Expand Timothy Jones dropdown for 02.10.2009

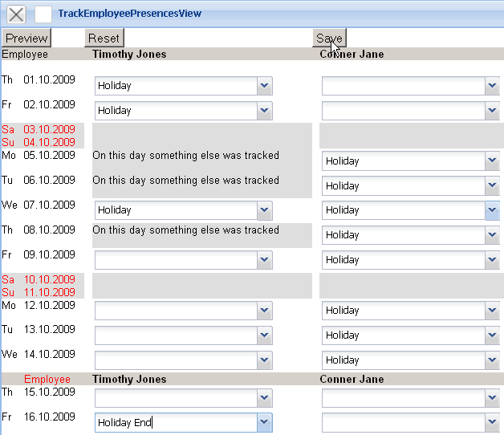pos(264,111)
